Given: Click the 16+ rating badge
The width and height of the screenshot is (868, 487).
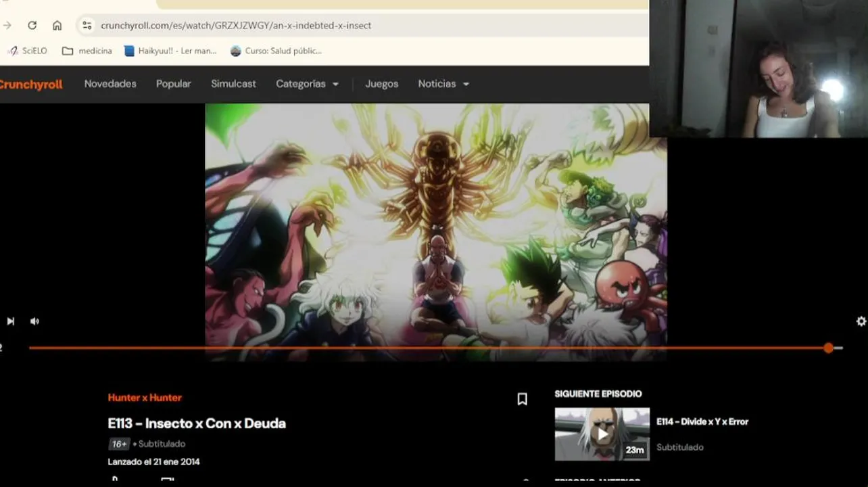Looking at the screenshot, I should (119, 444).
